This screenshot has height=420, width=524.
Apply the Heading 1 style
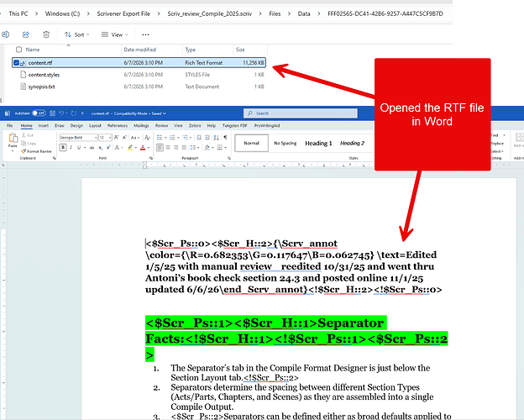[x=318, y=143]
